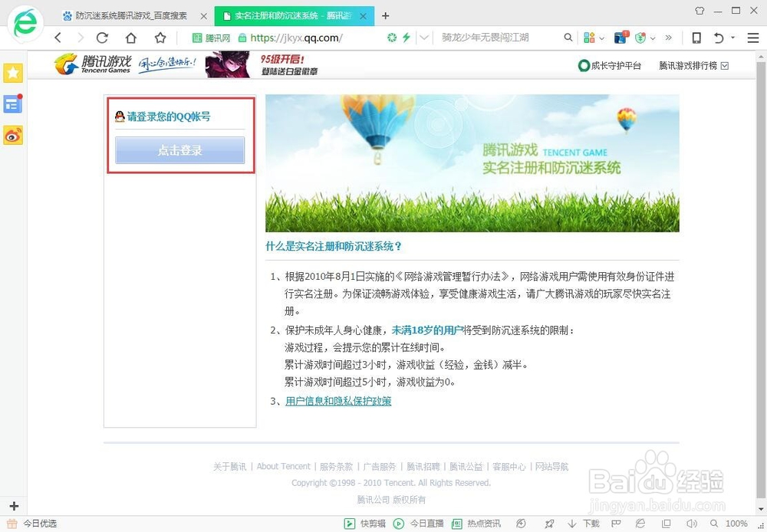The height and width of the screenshot is (532, 767).
Task: Open 腾讯公益 footer link
Action: click(466, 467)
